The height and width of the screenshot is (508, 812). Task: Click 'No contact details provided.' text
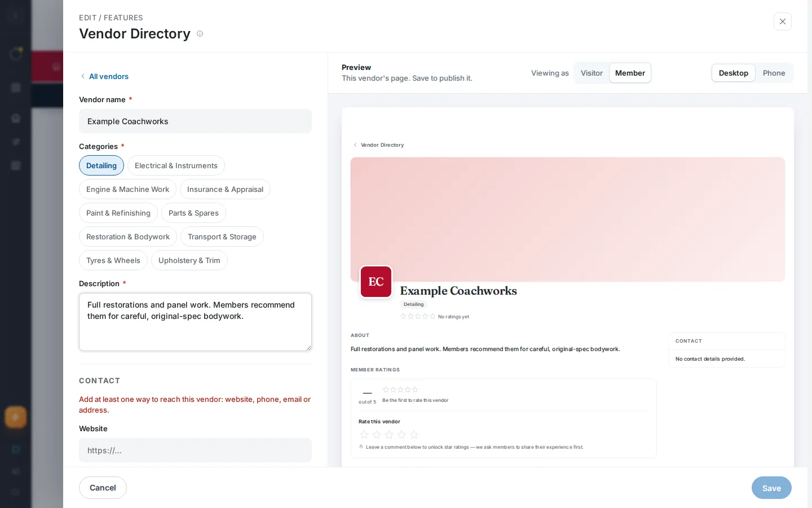pos(710,359)
